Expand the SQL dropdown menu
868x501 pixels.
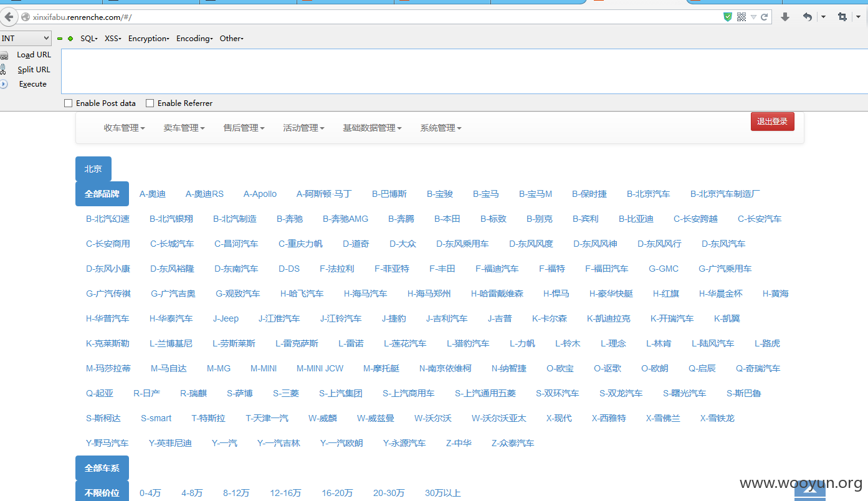click(89, 39)
